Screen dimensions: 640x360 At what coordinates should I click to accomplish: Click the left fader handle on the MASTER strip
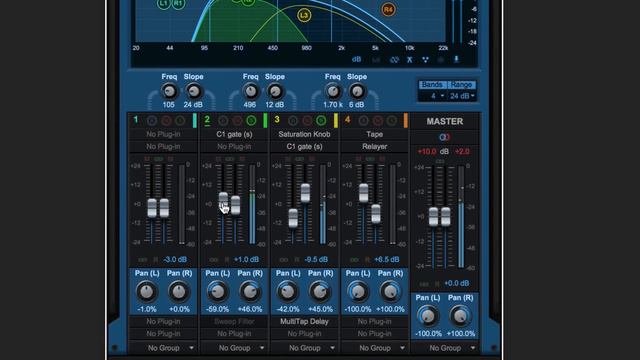pos(433,216)
